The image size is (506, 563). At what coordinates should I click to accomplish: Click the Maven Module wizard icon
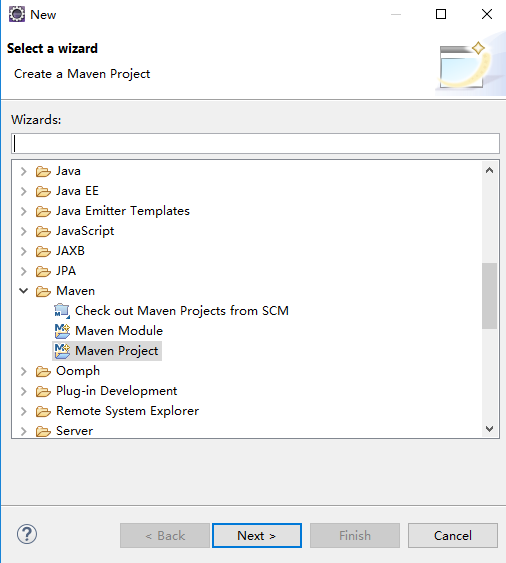click(x=62, y=331)
